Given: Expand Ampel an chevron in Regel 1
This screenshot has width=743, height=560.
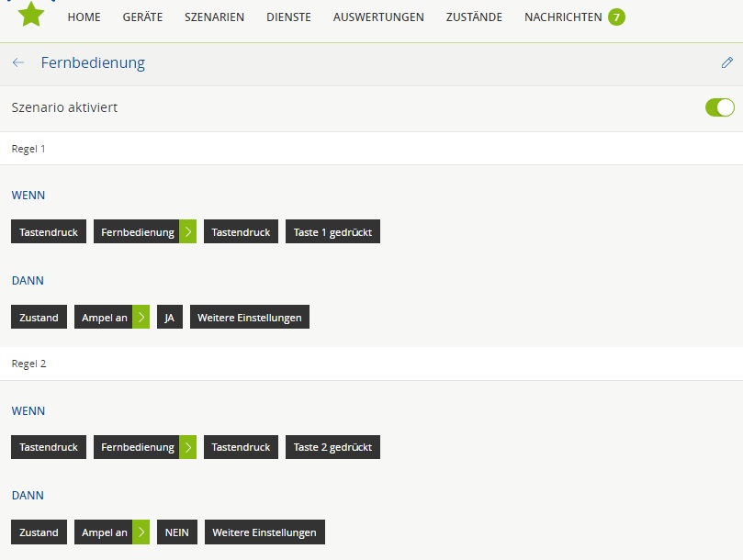Looking at the screenshot, I should pos(141,318).
